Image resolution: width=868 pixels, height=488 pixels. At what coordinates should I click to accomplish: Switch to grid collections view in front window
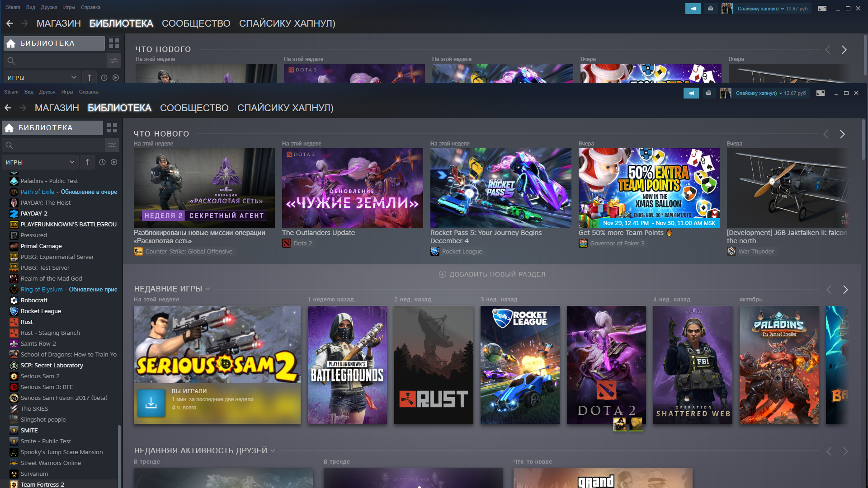tap(112, 128)
